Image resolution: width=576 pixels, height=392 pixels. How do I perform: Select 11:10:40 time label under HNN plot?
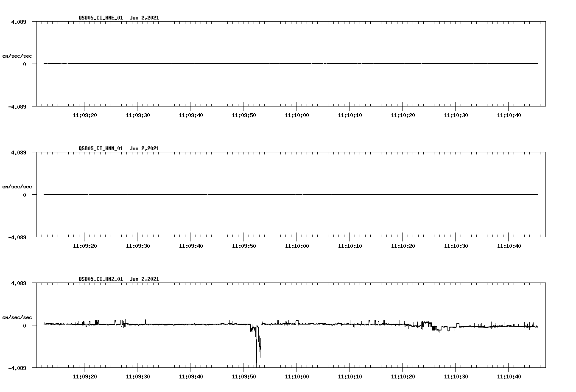pos(509,246)
